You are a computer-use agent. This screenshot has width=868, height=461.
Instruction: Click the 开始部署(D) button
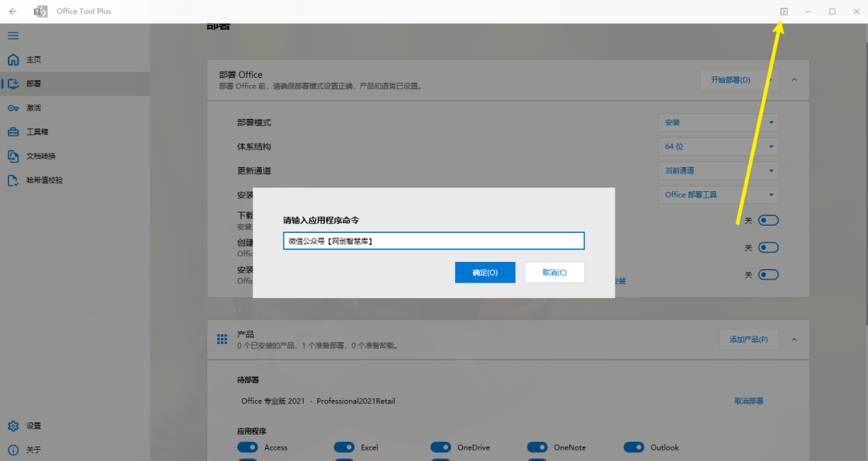click(730, 80)
